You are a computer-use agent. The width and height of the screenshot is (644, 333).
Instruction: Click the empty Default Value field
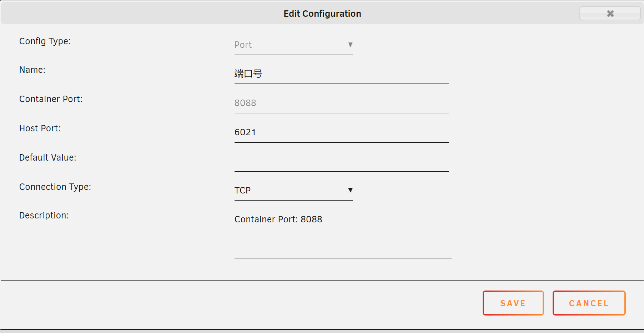pos(341,162)
